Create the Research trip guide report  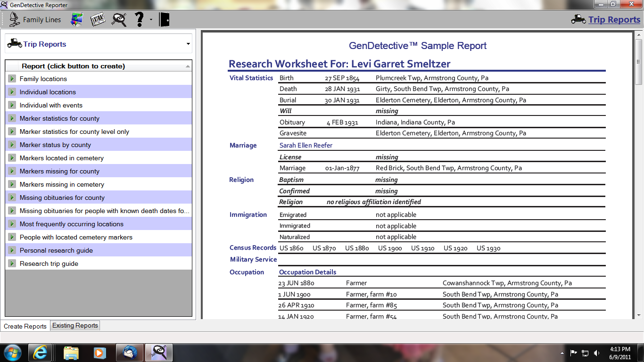click(12, 263)
